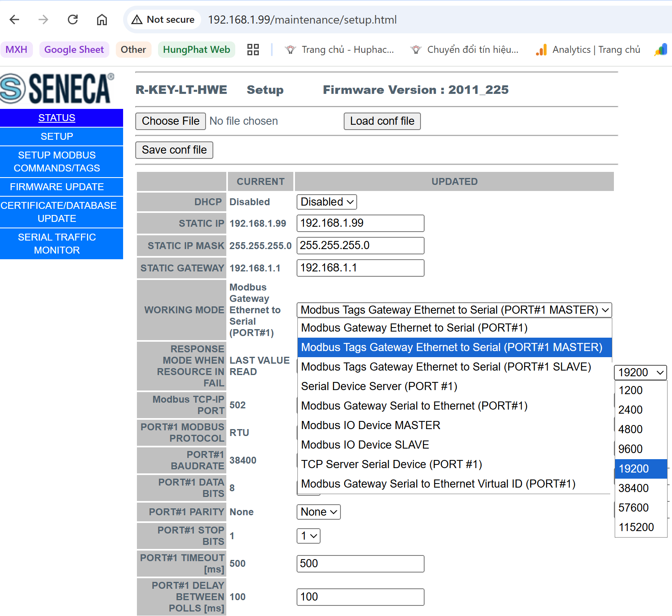This screenshot has height=616, width=672.
Task: Reload the page with the refresh icon
Action: 73,20
